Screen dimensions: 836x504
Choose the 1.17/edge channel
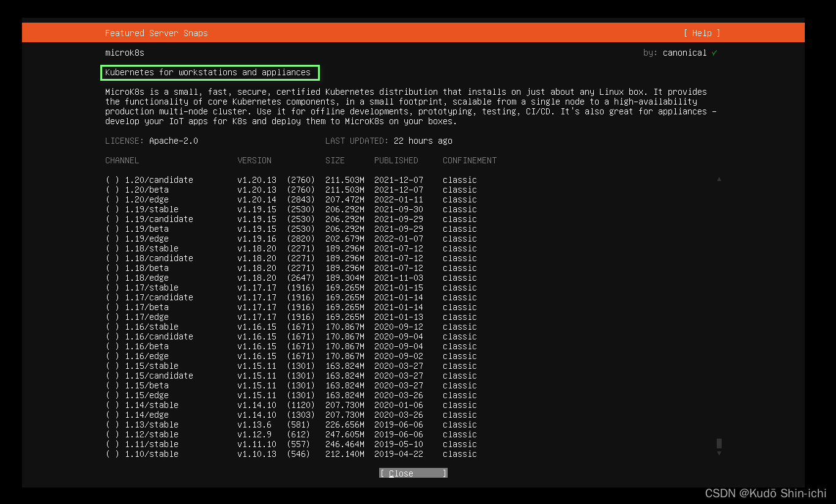coord(291,317)
